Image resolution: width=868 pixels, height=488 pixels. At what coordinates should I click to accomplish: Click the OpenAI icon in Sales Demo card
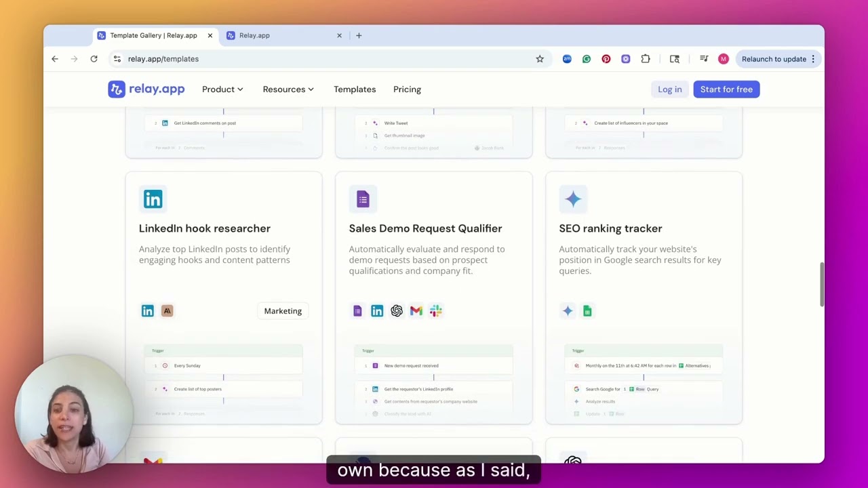point(397,311)
